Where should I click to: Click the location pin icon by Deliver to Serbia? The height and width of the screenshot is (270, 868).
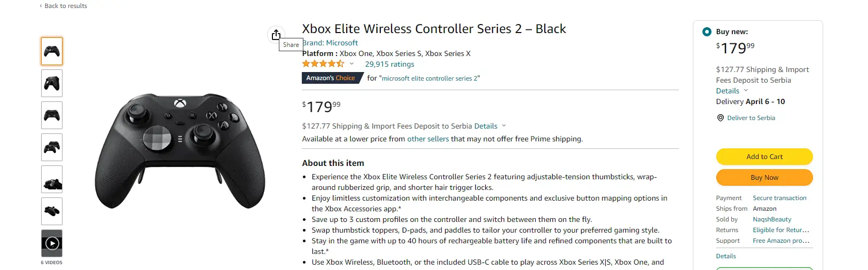tap(720, 118)
